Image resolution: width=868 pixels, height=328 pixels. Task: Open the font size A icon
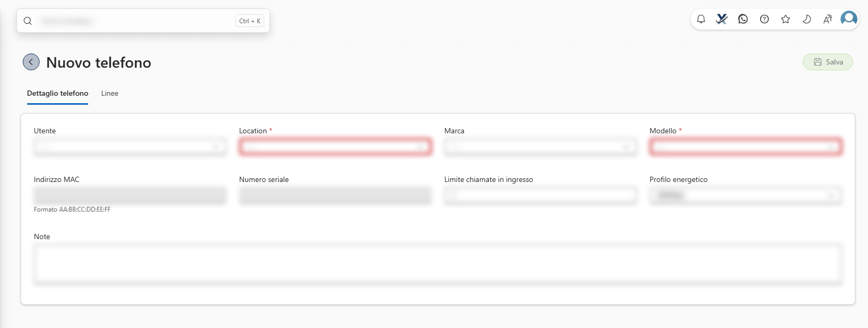coord(828,20)
